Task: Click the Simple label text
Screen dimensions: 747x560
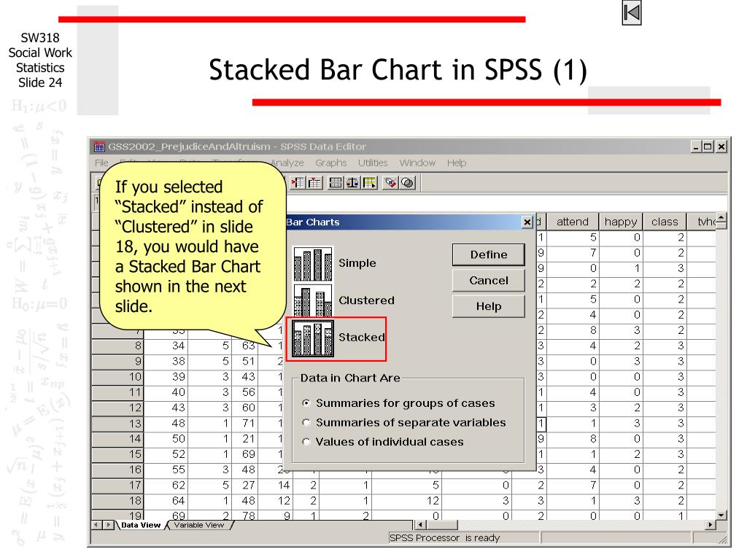Action: pyautogui.click(x=357, y=263)
